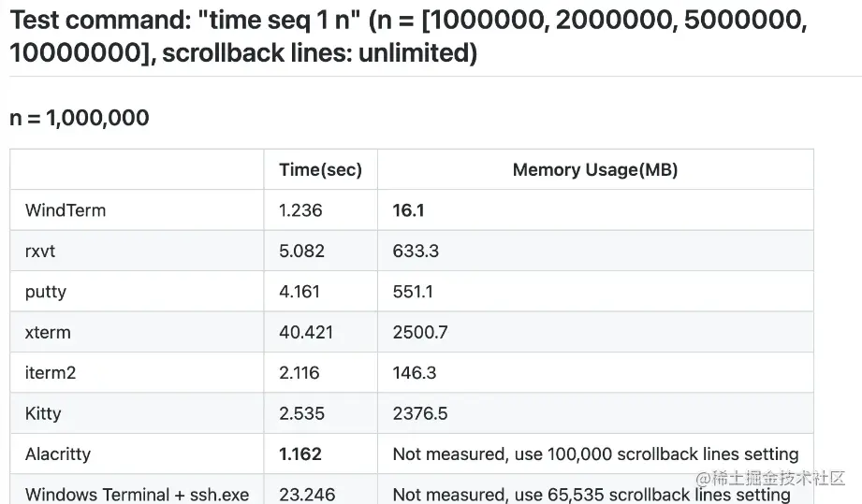Image resolution: width=862 pixels, height=504 pixels.
Task: Click iterm2 time value 2.116
Action: click(x=300, y=373)
